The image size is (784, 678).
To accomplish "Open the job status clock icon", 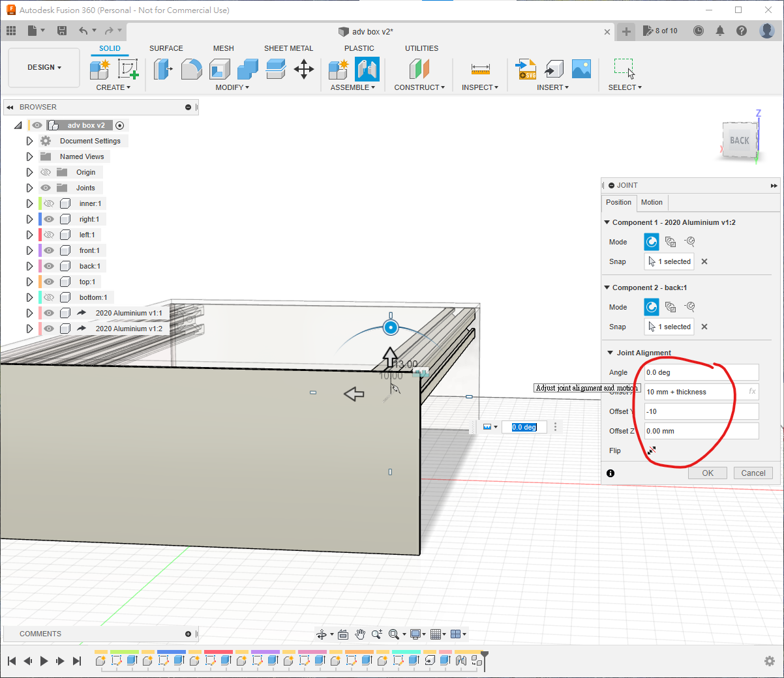I will point(698,31).
